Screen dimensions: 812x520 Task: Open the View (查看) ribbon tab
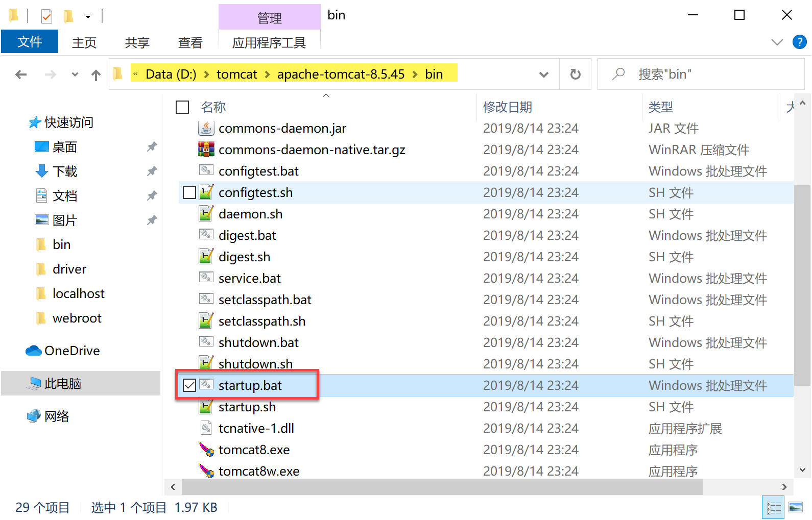tap(190, 42)
